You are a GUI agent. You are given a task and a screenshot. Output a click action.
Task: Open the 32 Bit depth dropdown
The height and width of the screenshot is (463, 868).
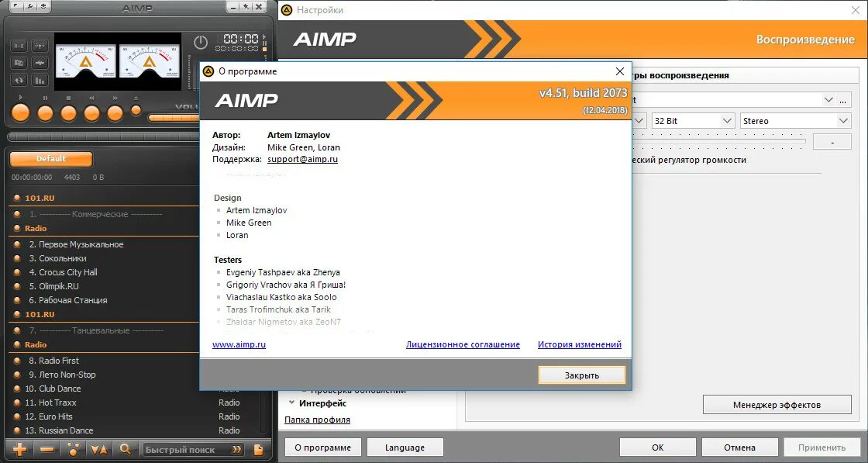click(x=693, y=121)
